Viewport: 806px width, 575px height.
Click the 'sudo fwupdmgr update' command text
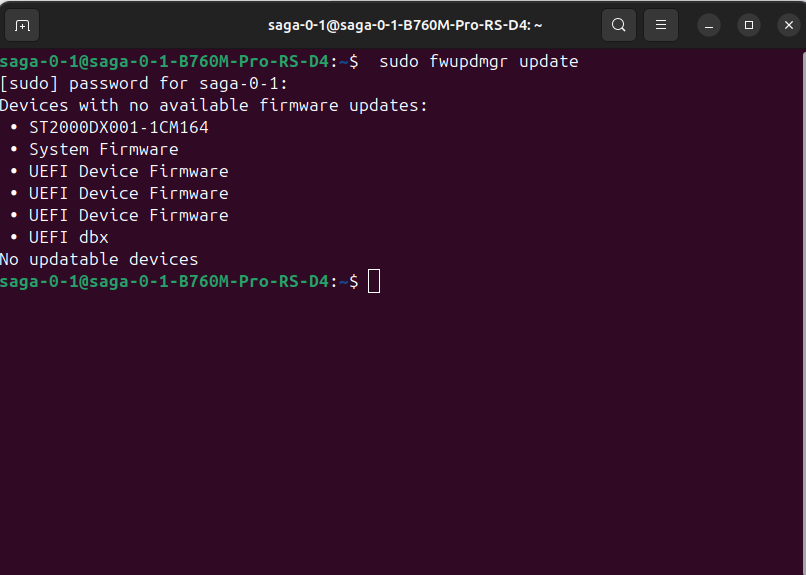coord(478,62)
